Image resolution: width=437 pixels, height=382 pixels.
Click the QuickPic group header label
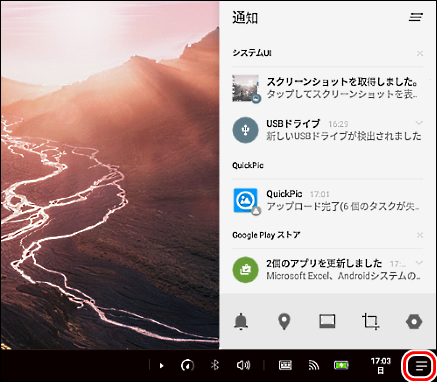tap(248, 166)
